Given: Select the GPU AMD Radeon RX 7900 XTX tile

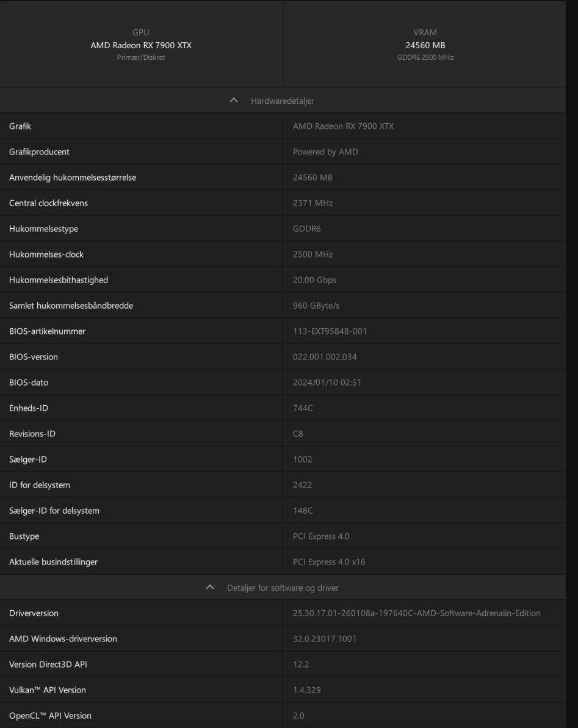Looking at the screenshot, I should [x=141, y=45].
